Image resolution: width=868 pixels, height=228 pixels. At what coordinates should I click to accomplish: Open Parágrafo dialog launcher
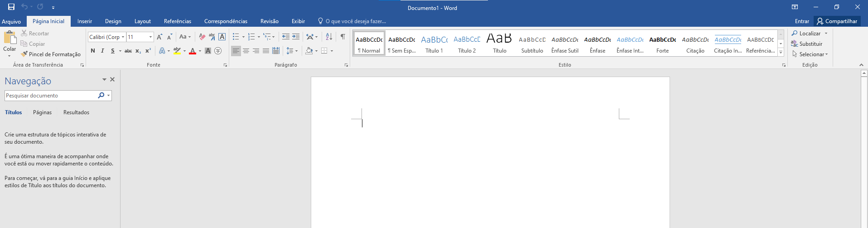pyautogui.click(x=346, y=65)
